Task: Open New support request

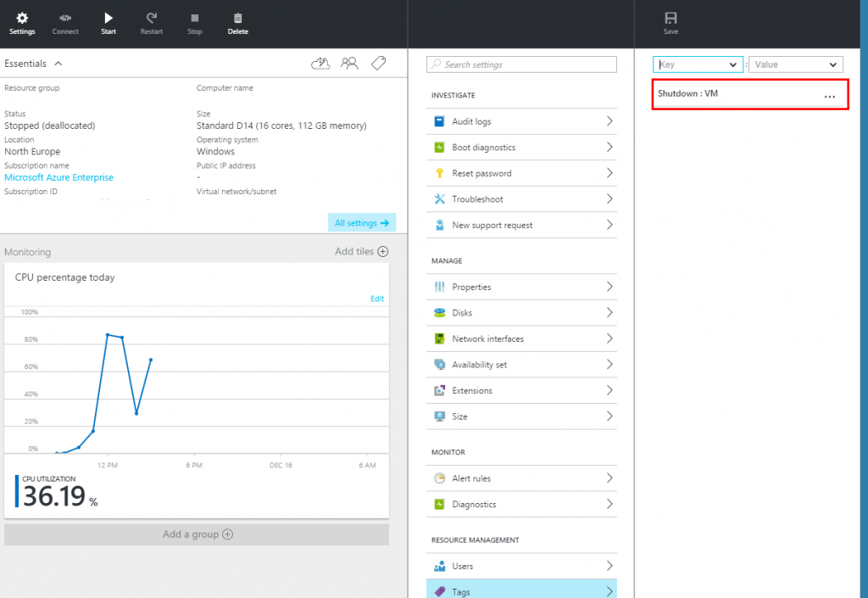Action: pyautogui.click(x=521, y=225)
